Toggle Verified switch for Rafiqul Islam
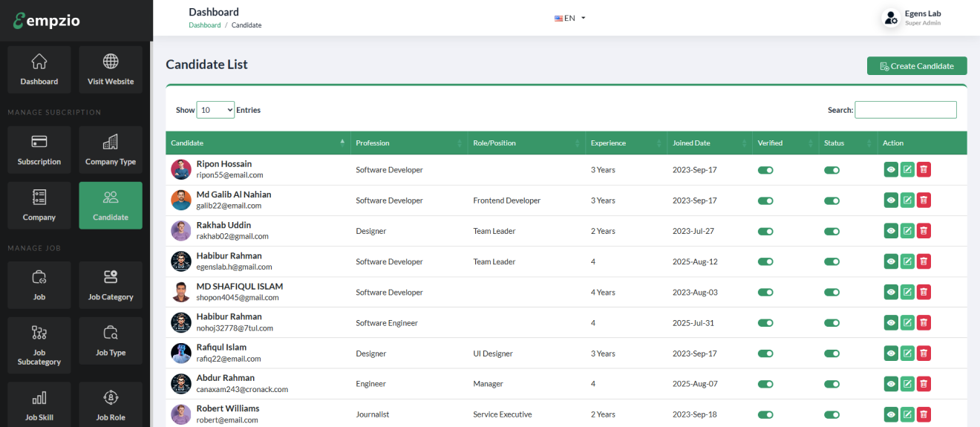The width and height of the screenshot is (980, 427). coord(765,353)
